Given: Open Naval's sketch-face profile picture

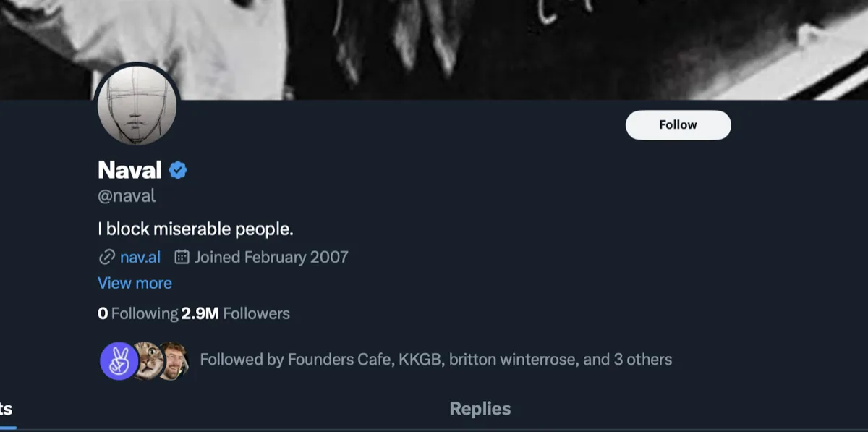Looking at the screenshot, I should tap(137, 106).
